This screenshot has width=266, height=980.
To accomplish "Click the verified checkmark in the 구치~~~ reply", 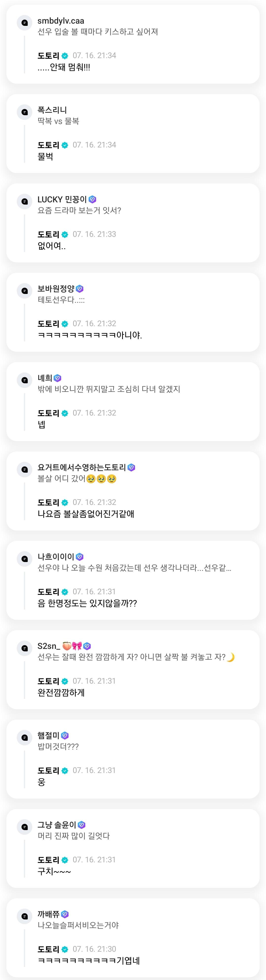I will [65, 860].
